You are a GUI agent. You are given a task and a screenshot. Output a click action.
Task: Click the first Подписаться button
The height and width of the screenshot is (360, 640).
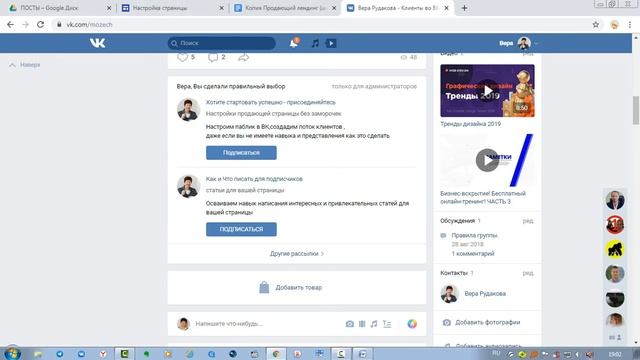pos(241,153)
